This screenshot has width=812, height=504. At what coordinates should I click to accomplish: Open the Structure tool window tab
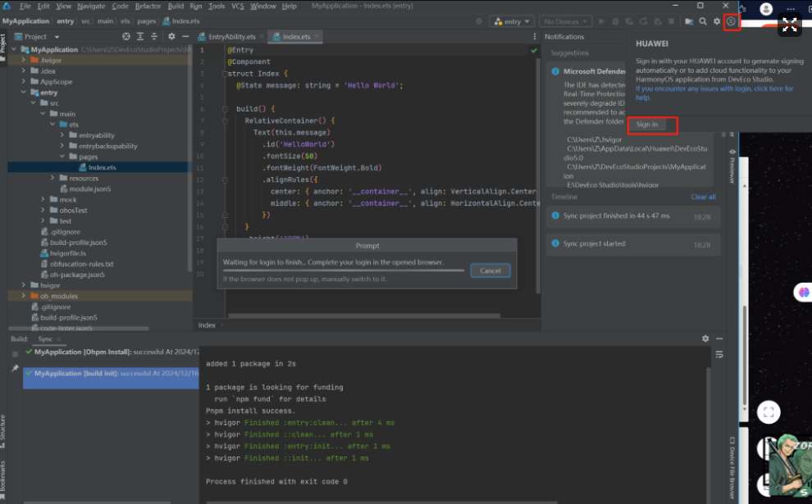click(x=3, y=431)
